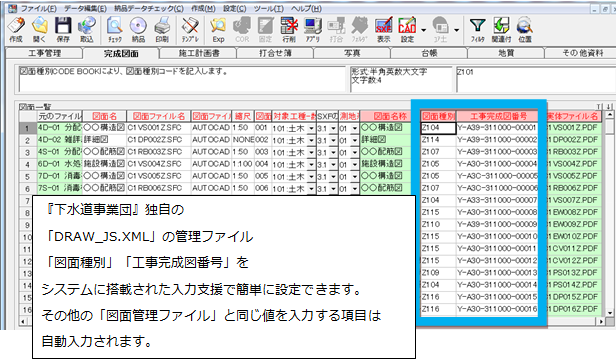
Task: Click the 工事完成図番号 column header
Action: (x=498, y=116)
